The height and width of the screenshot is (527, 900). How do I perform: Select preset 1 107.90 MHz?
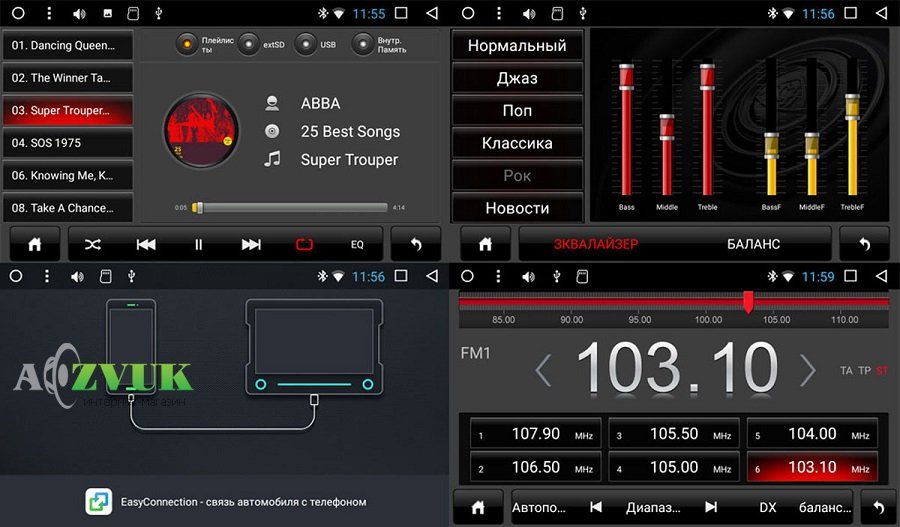536,434
